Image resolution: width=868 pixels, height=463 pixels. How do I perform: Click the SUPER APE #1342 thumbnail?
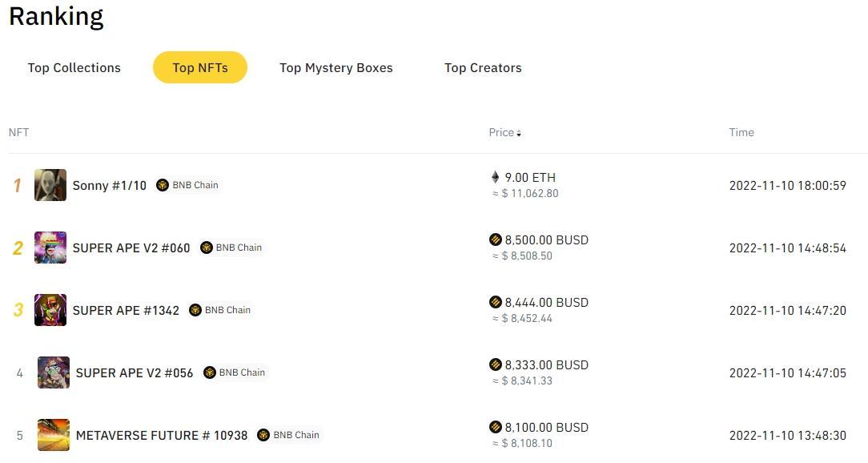coord(50,310)
